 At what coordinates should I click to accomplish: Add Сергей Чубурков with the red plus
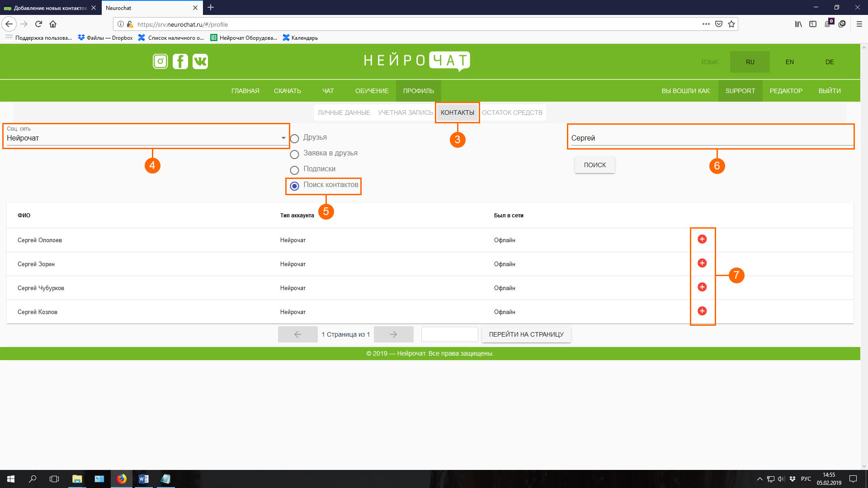(702, 287)
